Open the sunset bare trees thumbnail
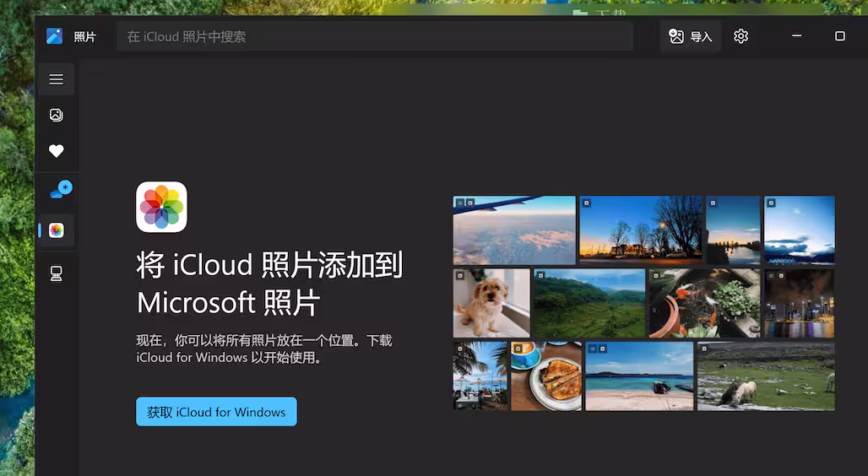Screen dimensions: 868x476 [641, 230]
